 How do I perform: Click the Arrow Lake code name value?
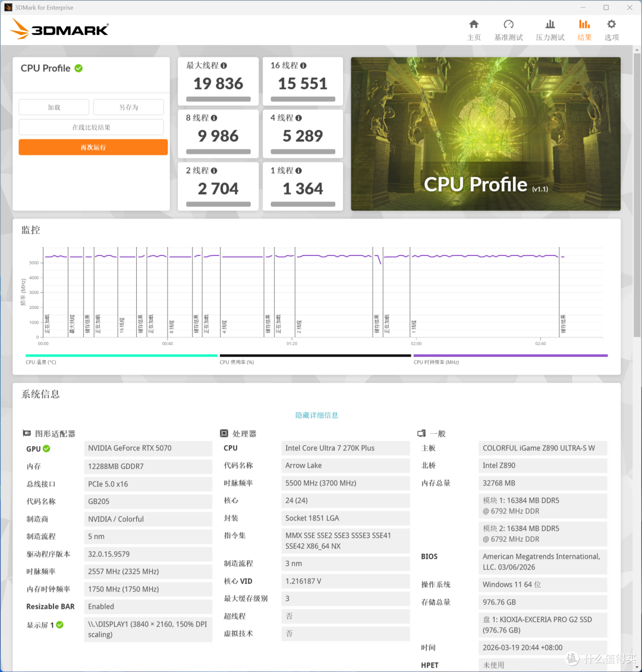(x=345, y=465)
